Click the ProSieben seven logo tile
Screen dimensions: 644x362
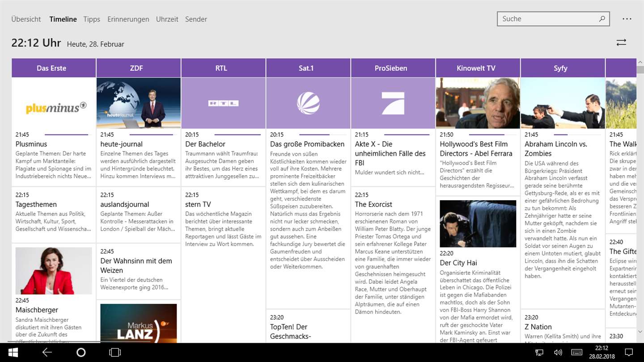click(393, 103)
